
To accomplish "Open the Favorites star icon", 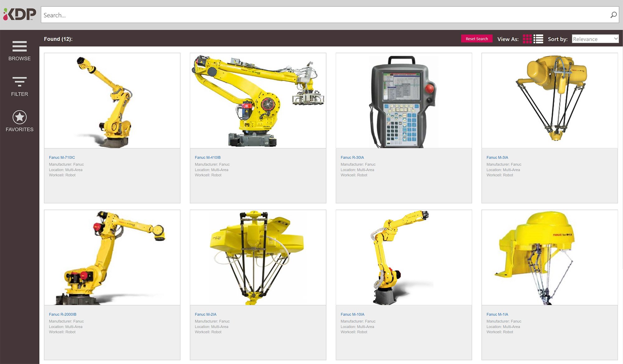I will click(x=20, y=117).
